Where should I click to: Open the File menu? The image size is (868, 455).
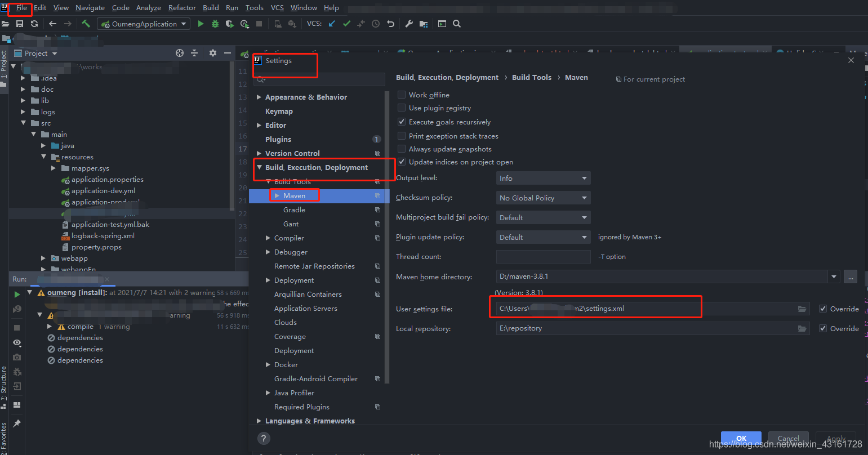tap(21, 8)
